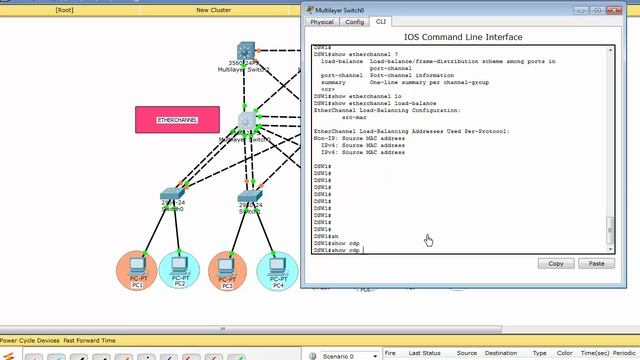The height and width of the screenshot is (360, 640).
Task: Click 'IPv4: Source MAC address' line
Action: tap(362, 145)
